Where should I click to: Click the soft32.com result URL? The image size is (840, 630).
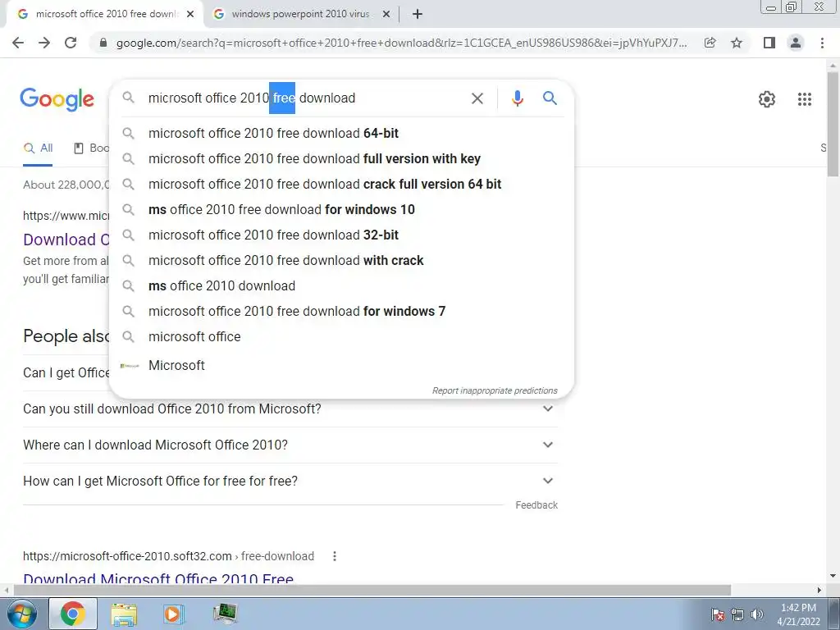click(x=168, y=556)
